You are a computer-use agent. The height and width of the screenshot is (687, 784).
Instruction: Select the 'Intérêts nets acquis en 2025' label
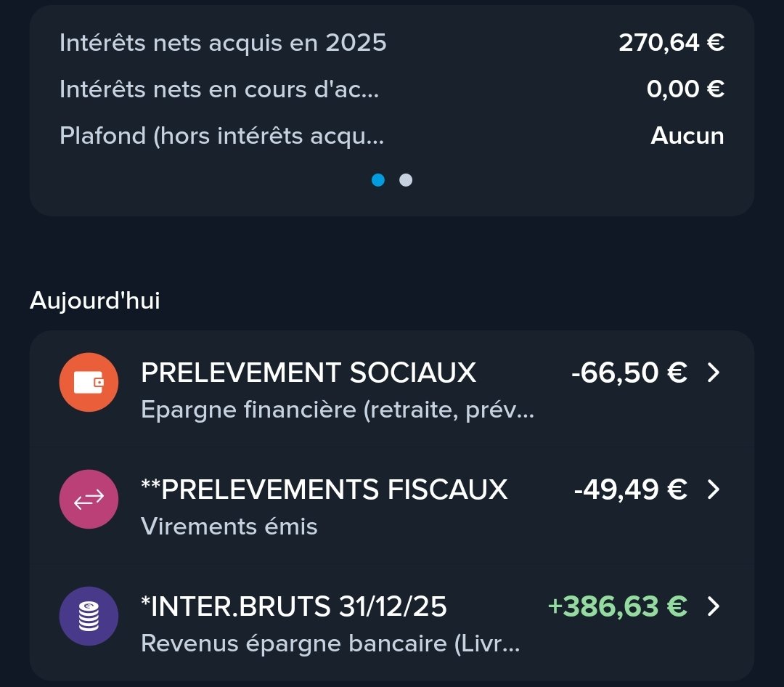pyautogui.click(x=223, y=43)
